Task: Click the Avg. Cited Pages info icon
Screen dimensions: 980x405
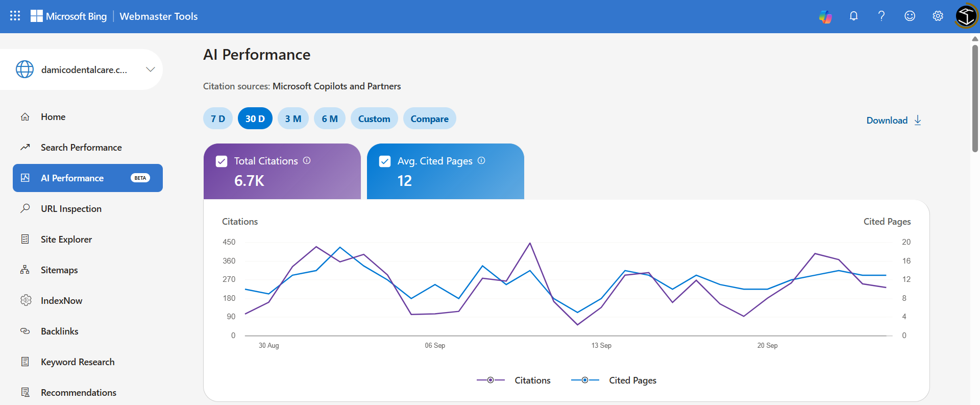Action: tap(481, 160)
